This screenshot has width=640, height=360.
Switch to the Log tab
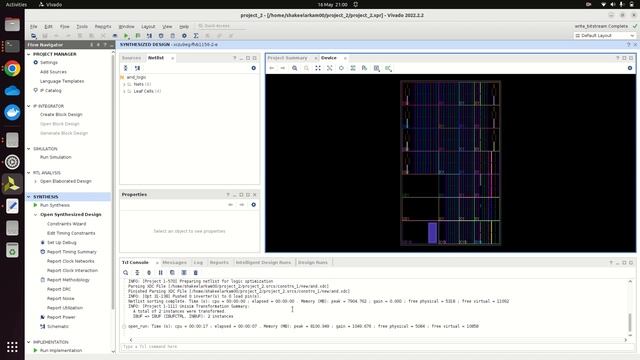pyautogui.click(x=198, y=262)
